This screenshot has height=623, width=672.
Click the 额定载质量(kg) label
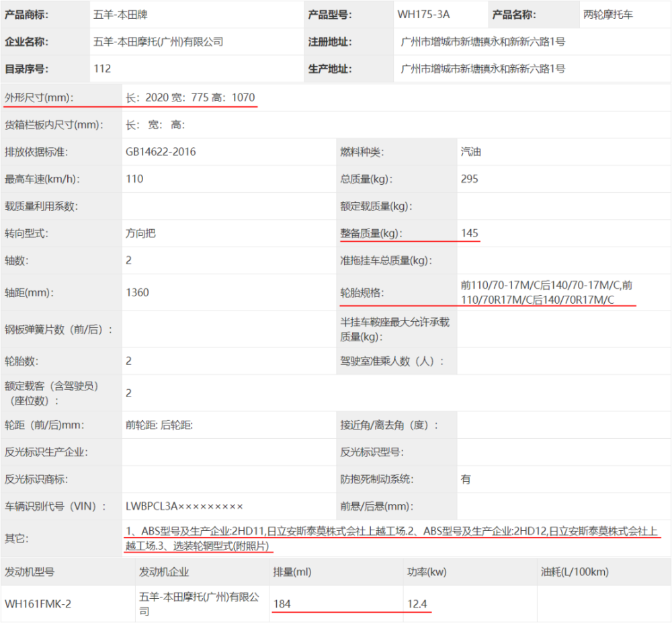pyautogui.click(x=376, y=206)
